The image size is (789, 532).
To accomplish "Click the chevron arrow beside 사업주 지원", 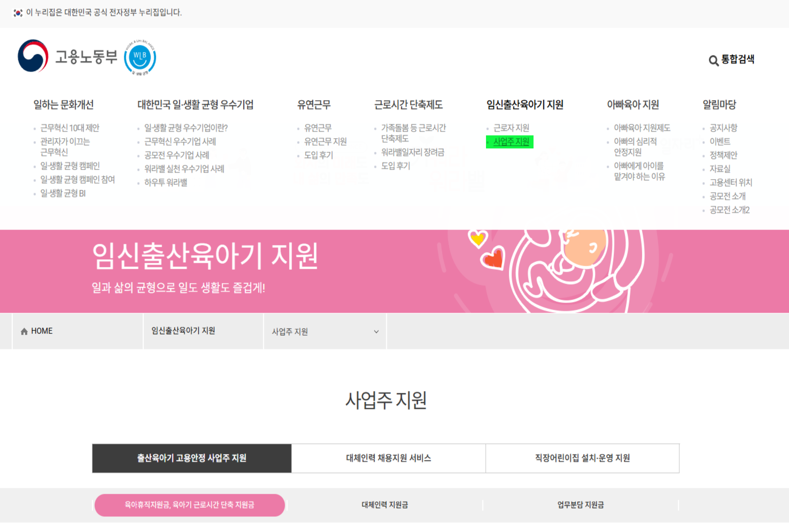I will click(376, 332).
